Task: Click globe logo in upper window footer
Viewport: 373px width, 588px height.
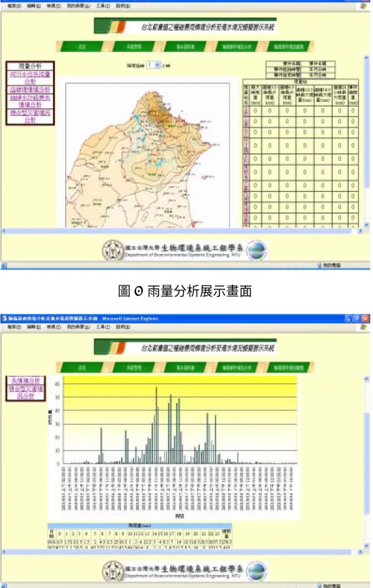Action: pos(257,250)
